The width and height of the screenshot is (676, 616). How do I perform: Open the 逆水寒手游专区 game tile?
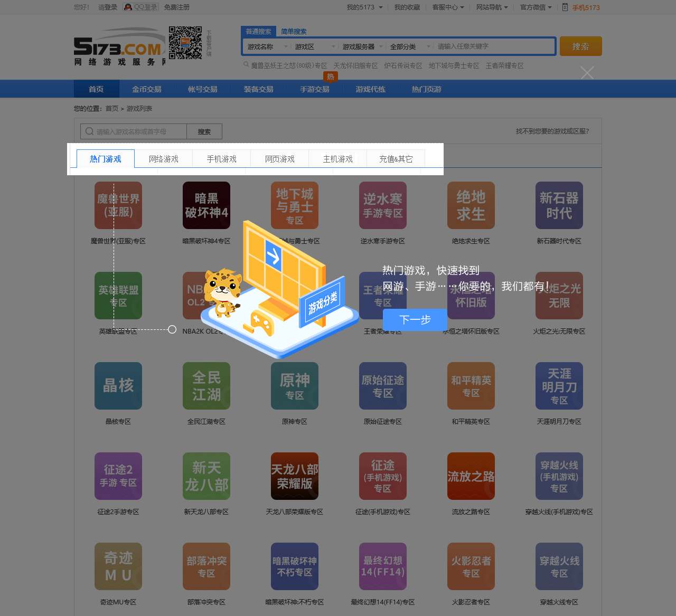click(383, 205)
